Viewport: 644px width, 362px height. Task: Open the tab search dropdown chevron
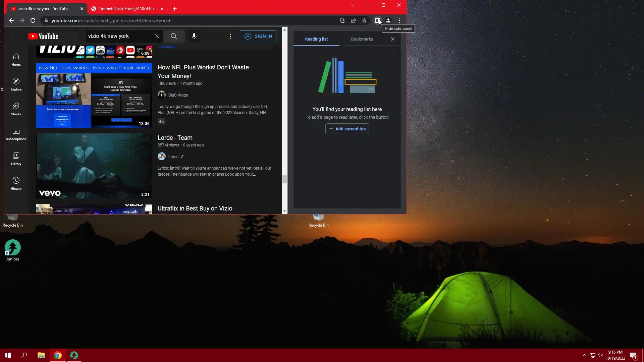[x=352, y=5]
